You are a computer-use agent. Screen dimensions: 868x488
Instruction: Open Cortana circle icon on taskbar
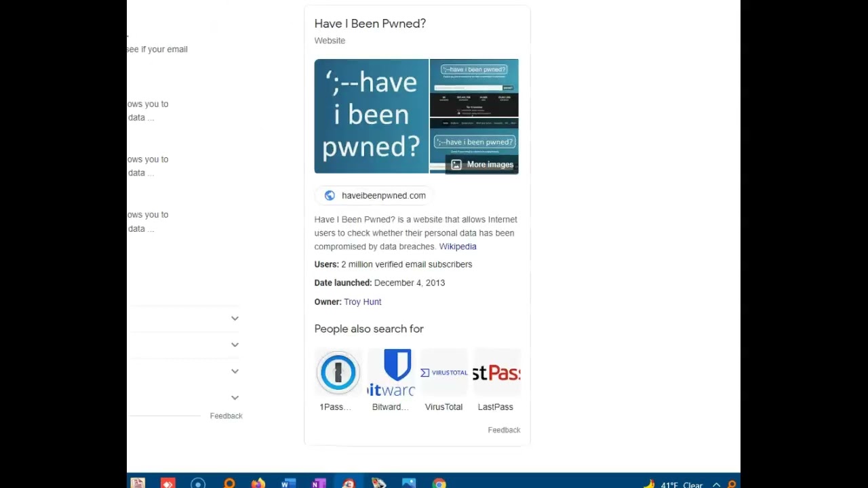point(198,483)
